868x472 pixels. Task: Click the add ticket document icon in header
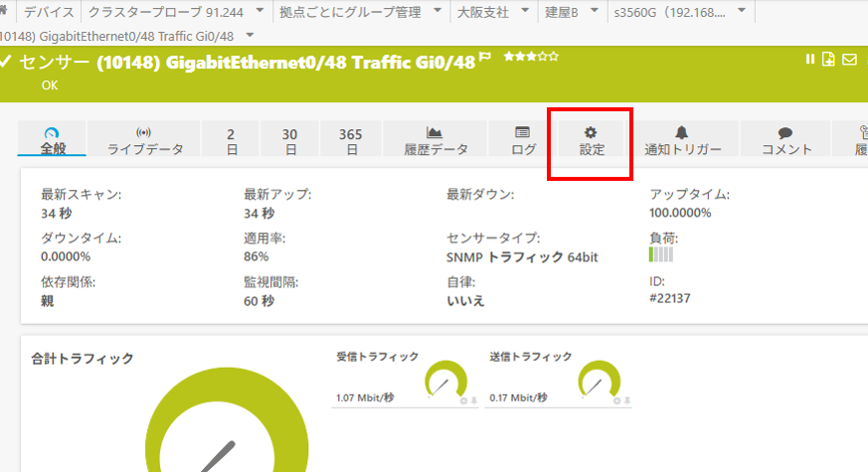(x=828, y=60)
